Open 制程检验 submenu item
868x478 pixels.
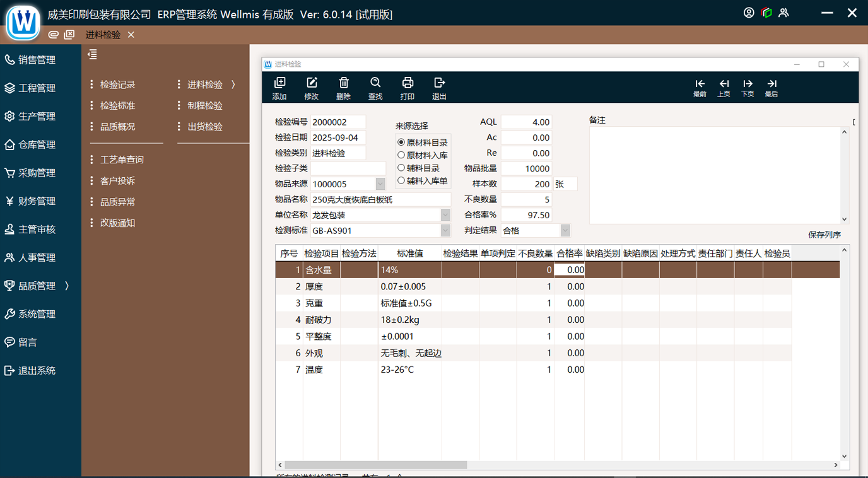pos(205,106)
